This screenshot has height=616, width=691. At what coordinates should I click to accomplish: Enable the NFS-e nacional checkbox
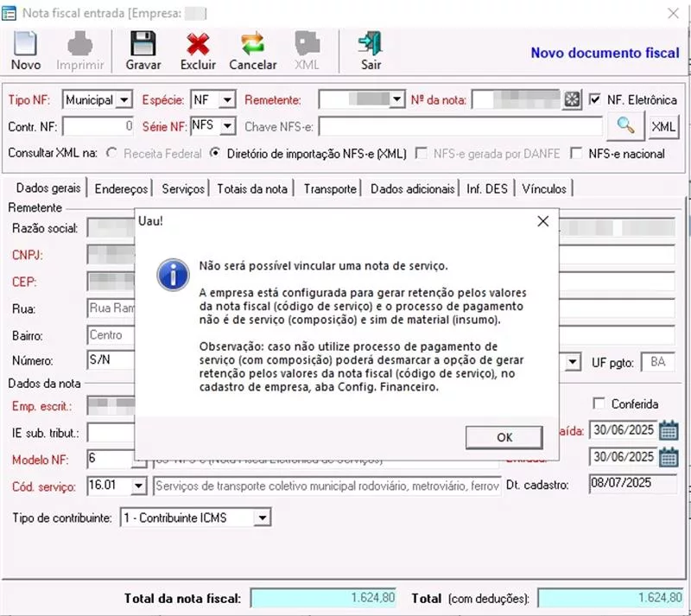click(x=574, y=154)
